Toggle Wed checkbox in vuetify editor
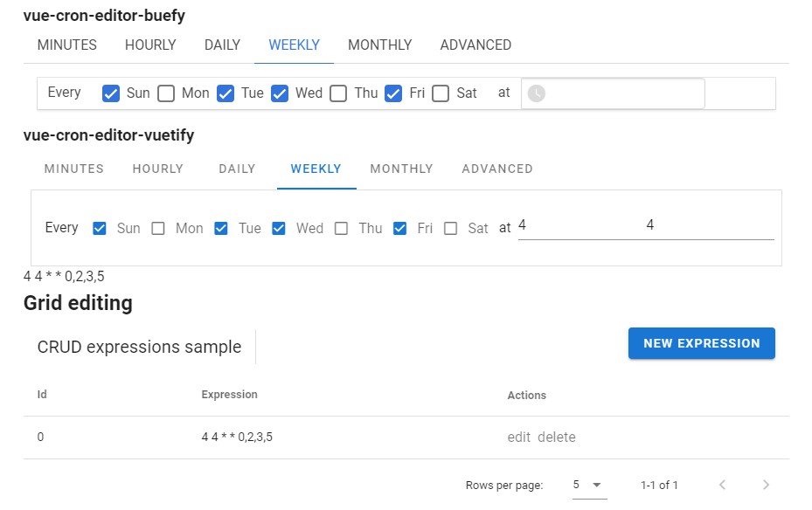 coord(279,229)
